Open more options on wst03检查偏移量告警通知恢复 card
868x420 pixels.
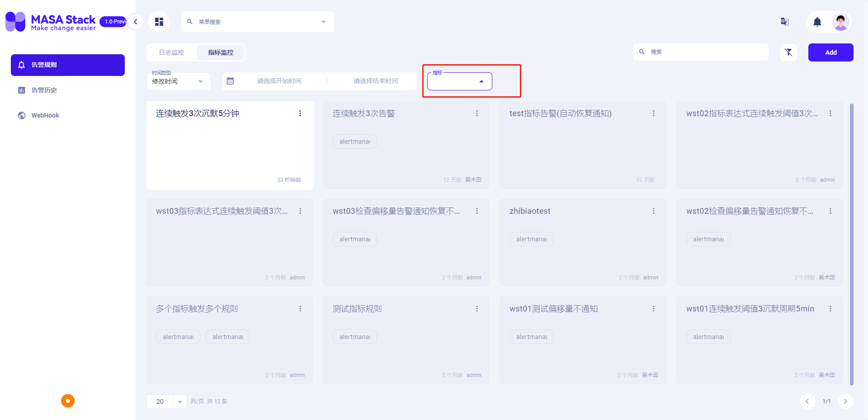click(x=477, y=211)
